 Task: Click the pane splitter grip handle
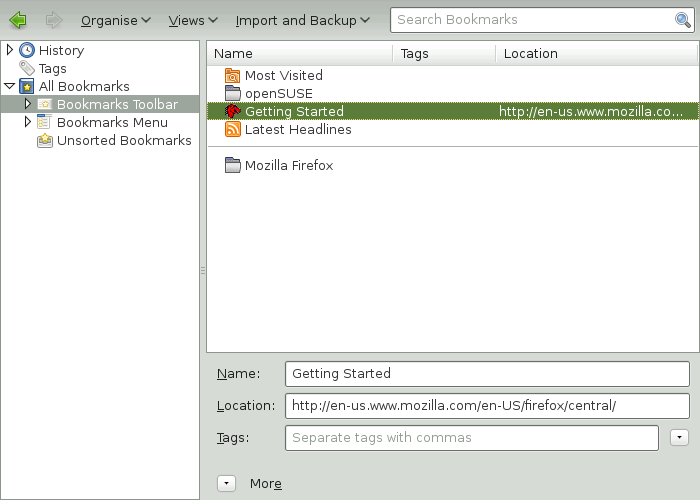(x=203, y=270)
